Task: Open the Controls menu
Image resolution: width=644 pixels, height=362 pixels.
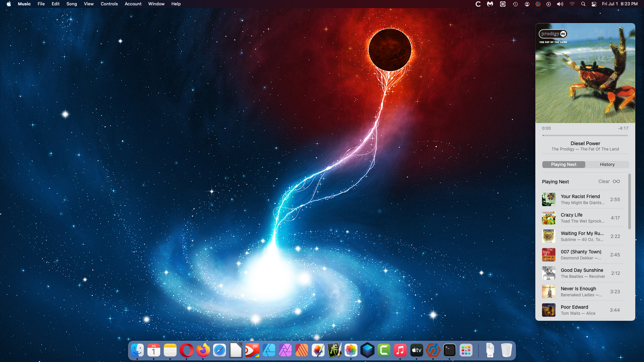Action: click(x=109, y=4)
